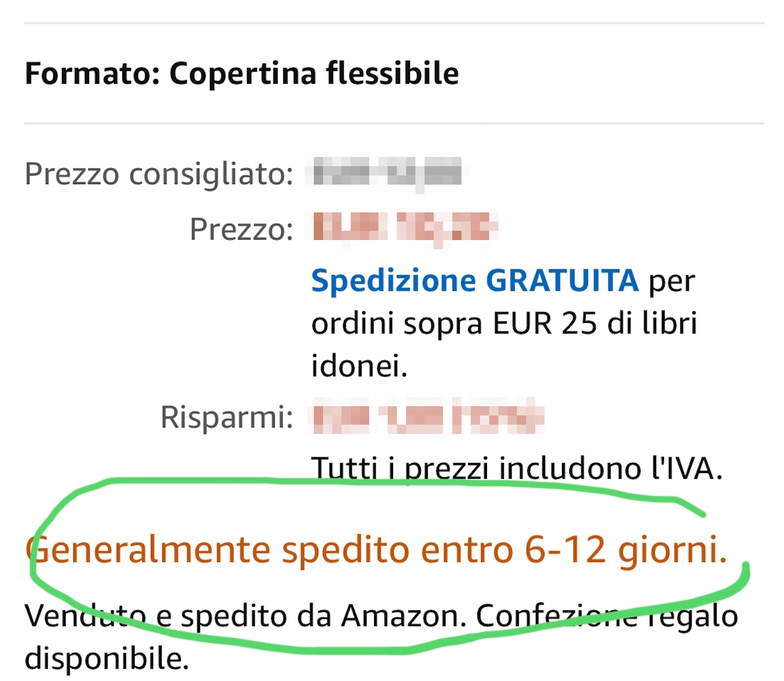Viewport: 784px width, 681px height.
Task: Click the Risparmi label
Action: click(x=226, y=417)
